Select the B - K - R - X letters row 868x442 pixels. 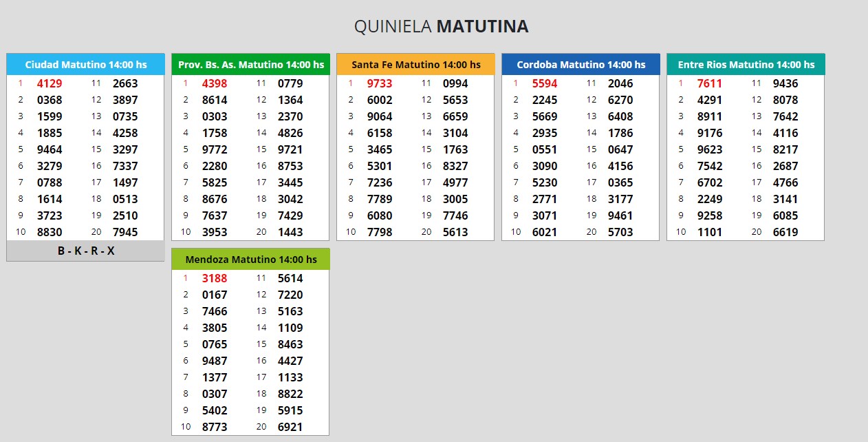86,251
